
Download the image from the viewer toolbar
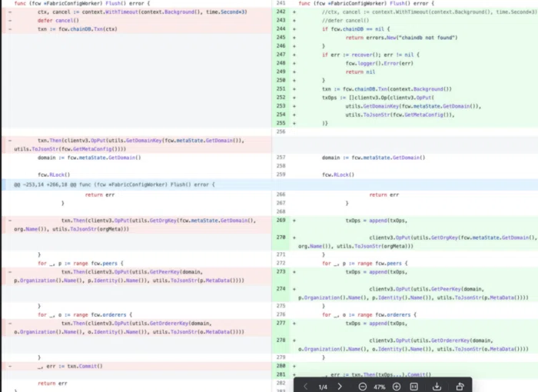437,387
